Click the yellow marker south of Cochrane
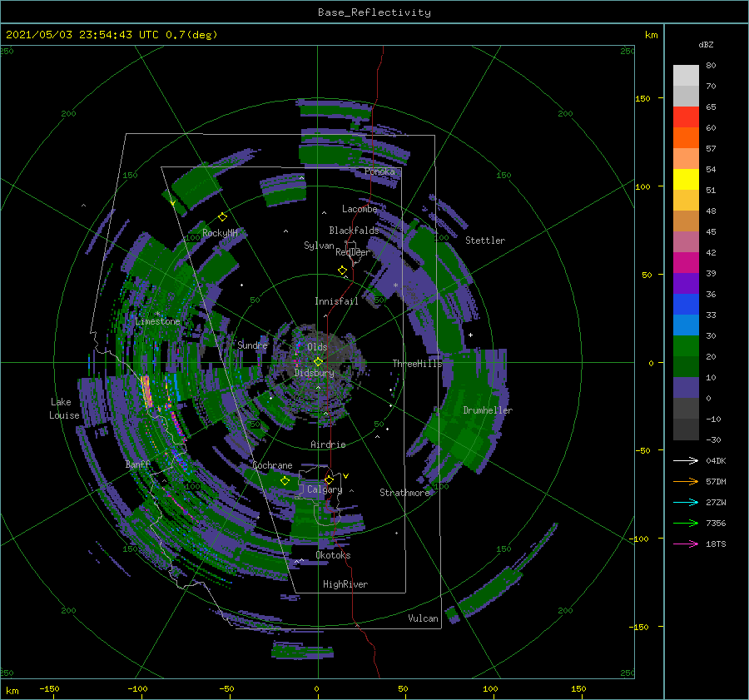The width and height of the screenshot is (749, 700). [285, 481]
